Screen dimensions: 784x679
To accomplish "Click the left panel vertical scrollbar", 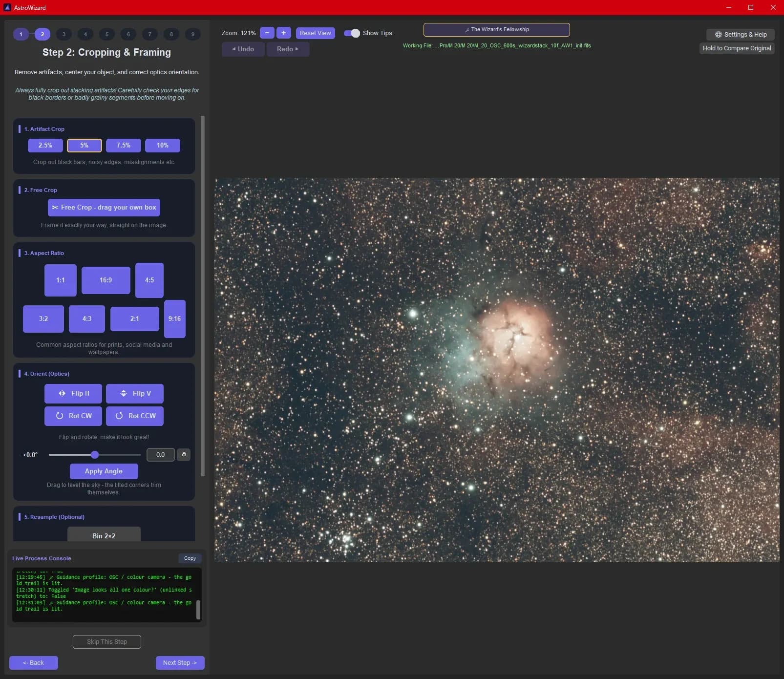I will point(203,296).
